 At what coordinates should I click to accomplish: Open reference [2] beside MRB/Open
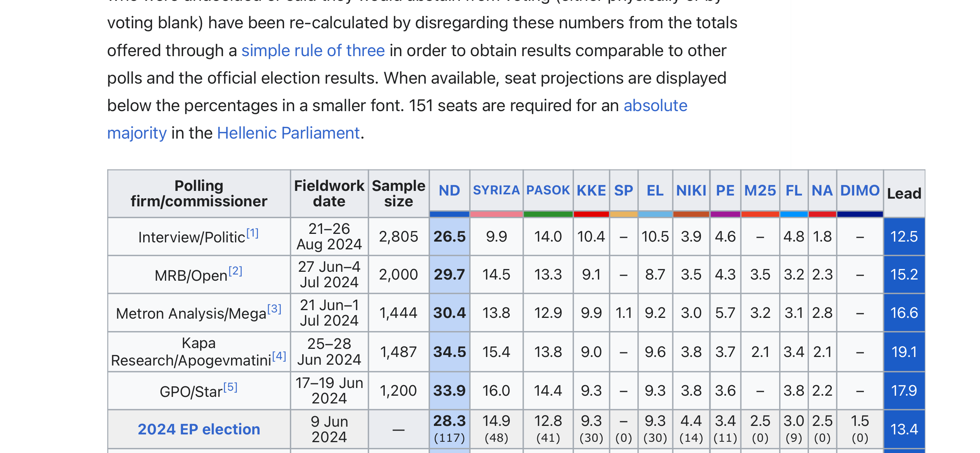(235, 271)
